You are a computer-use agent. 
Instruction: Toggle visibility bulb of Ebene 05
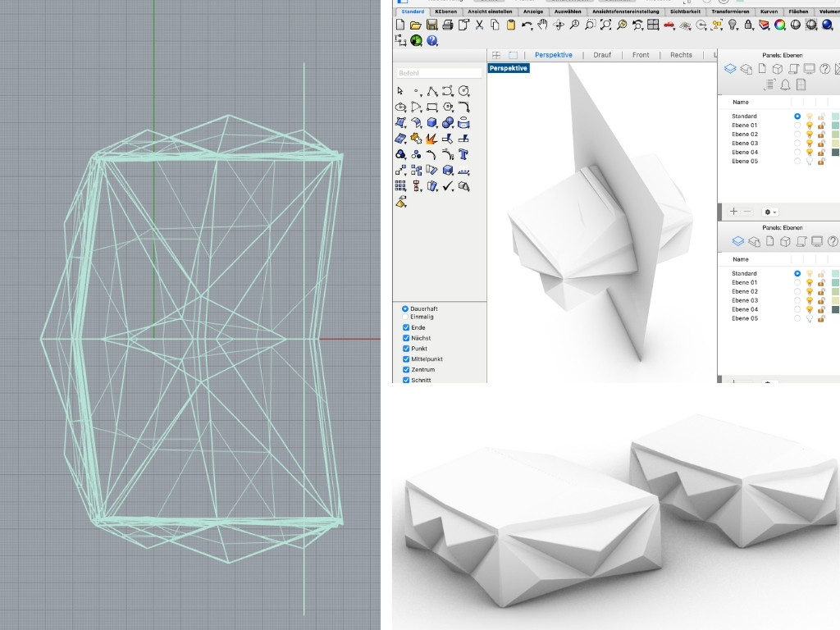tap(809, 162)
